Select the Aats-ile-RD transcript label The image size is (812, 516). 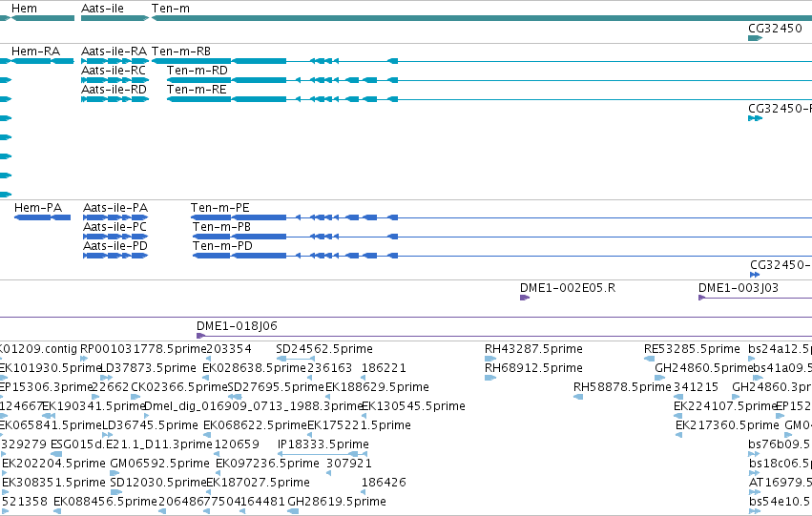(x=114, y=90)
